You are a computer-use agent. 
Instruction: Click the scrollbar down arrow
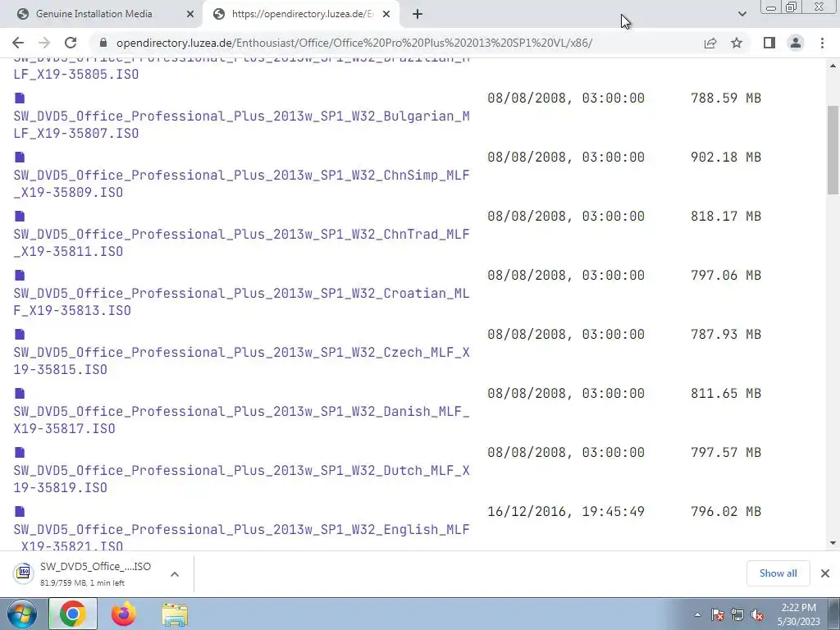coord(833,543)
